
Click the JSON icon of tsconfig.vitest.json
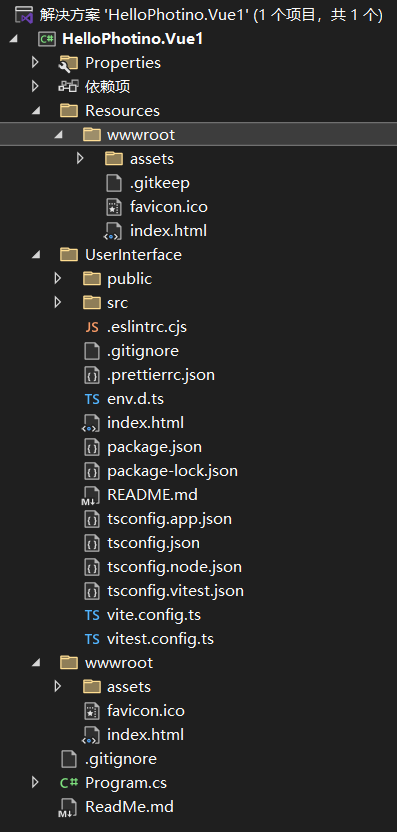(x=92, y=591)
